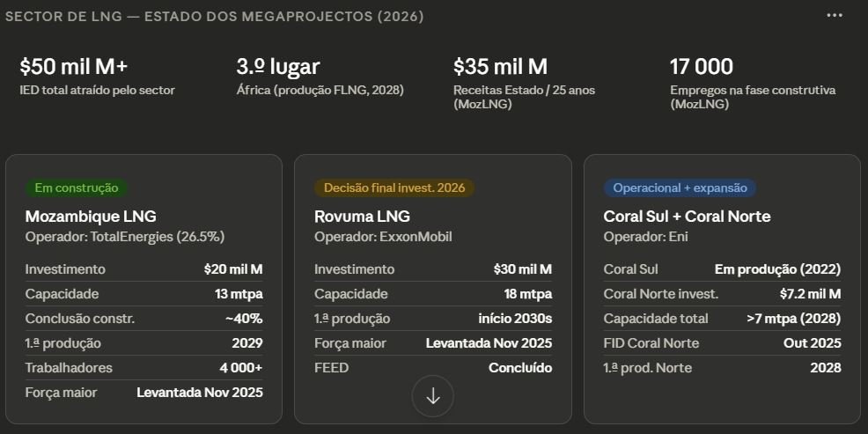Select the '$35 mil M' state revenue figure

tap(500, 67)
